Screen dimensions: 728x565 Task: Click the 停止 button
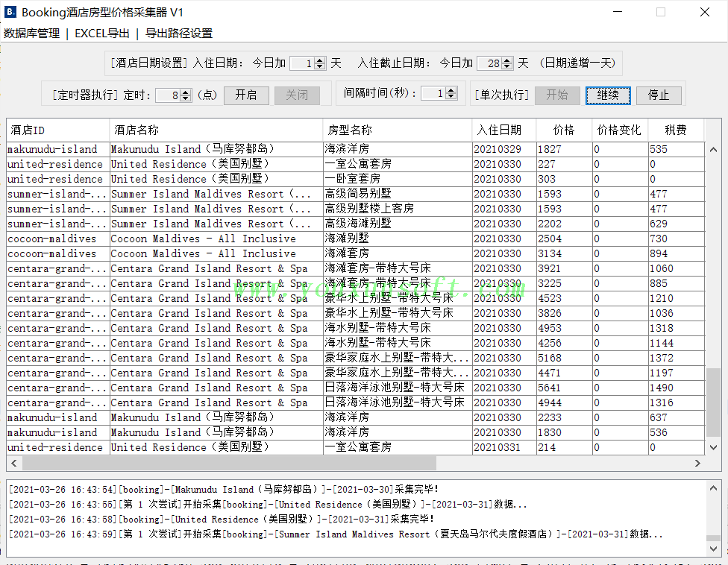coord(659,95)
